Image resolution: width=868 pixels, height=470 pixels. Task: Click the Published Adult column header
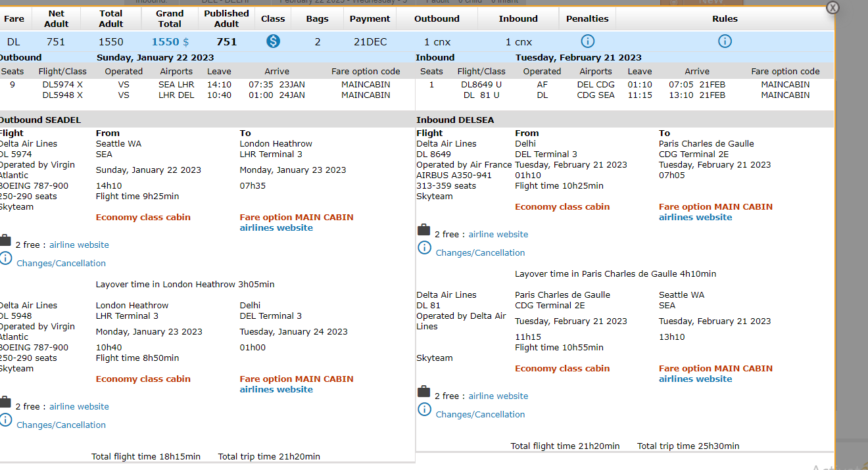[226, 18]
